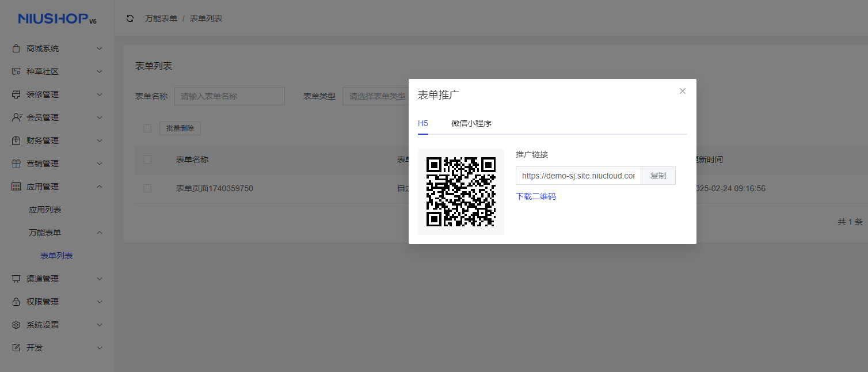Image resolution: width=868 pixels, height=372 pixels.
Task: Click the 渠道管理 sidebar icon
Action: (x=16, y=279)
